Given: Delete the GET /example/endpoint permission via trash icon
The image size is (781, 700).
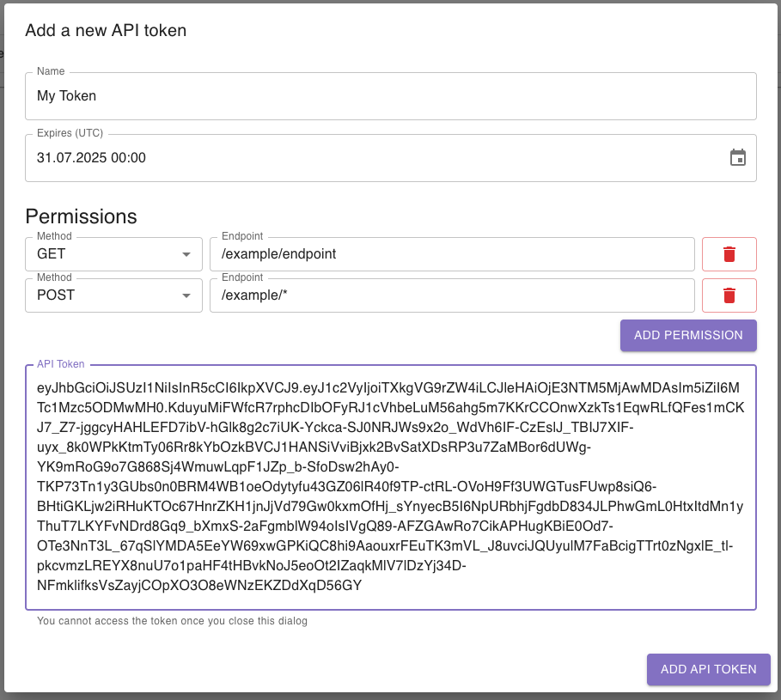Looking at the screenshot, I should click(729, 253).
